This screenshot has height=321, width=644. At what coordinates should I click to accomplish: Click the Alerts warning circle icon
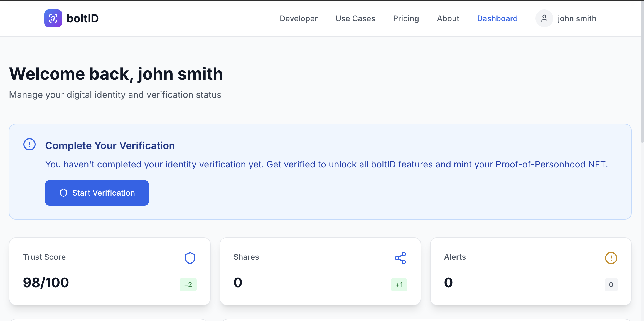611,258
